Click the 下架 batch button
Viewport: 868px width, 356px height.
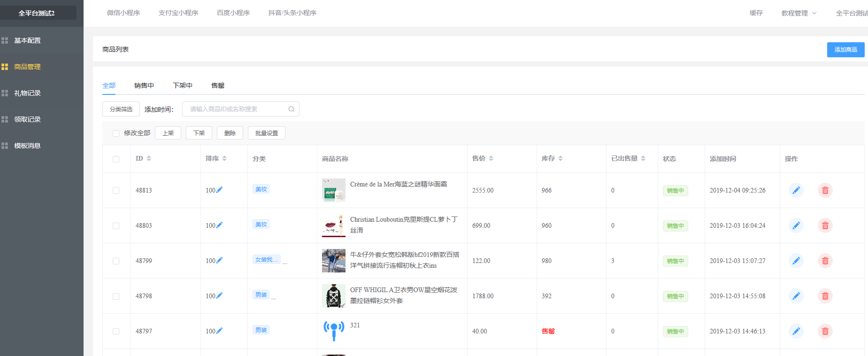(199, 133)
